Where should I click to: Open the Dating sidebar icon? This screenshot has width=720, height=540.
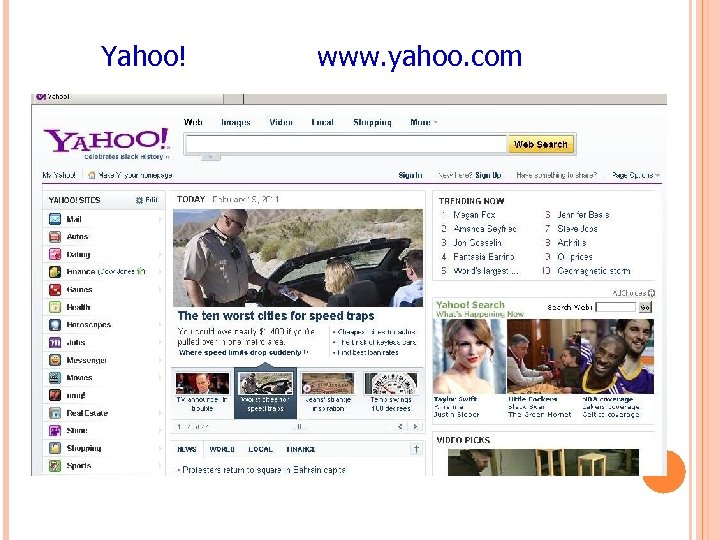coord(55,254)
